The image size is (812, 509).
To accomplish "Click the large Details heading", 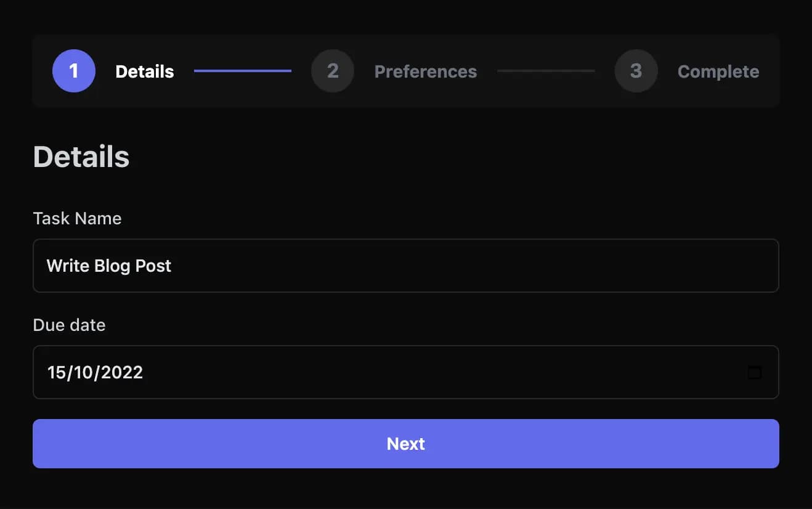I will point(81,157).
